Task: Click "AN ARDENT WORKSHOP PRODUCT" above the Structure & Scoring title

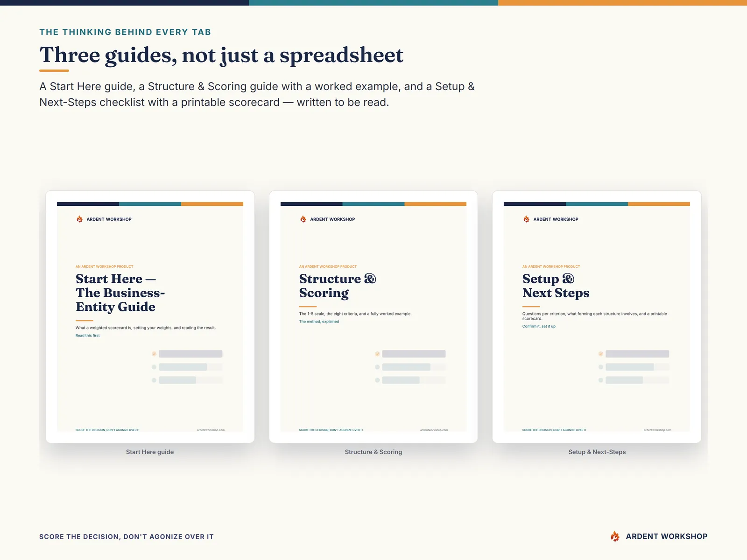Action: 328,266
